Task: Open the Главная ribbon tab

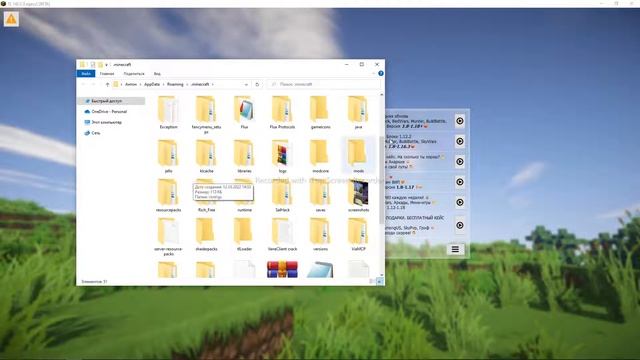Action: (107, 73)
